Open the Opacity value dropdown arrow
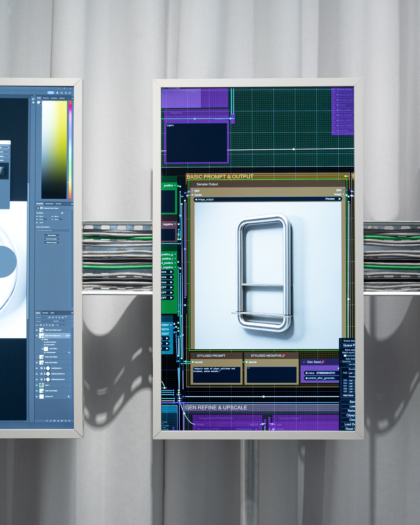420x525 pixels. (x=65, y=321)
